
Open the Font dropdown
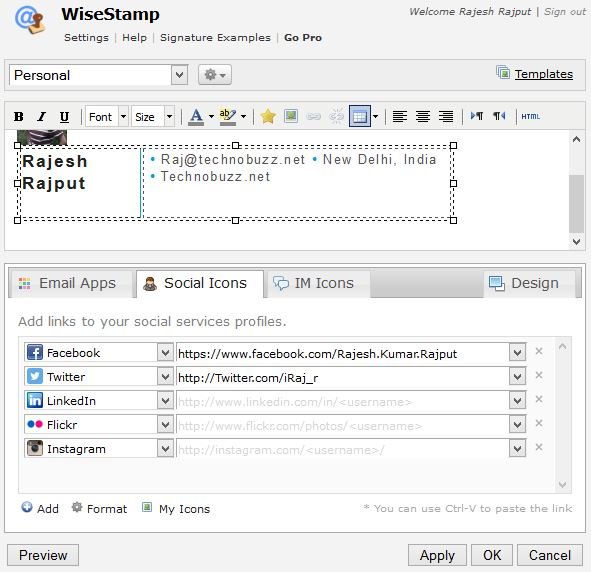tap(107, 117)
